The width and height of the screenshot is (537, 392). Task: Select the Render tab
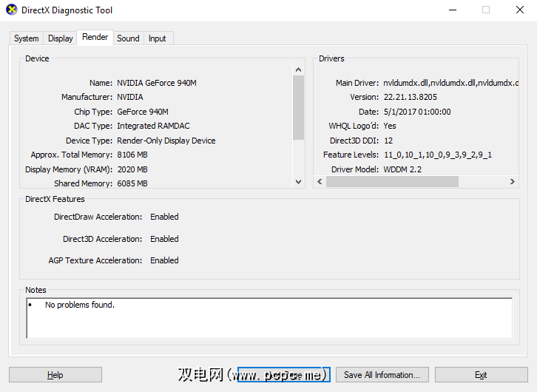95,37
